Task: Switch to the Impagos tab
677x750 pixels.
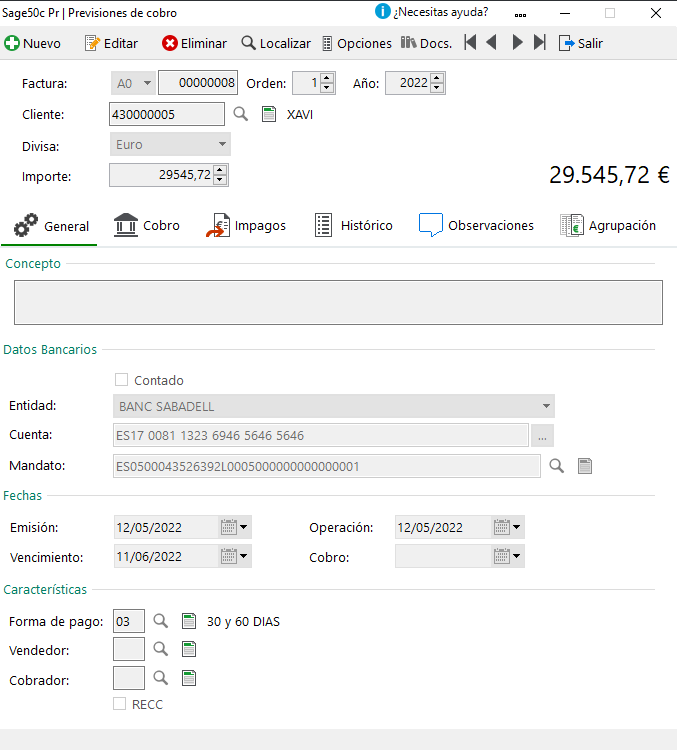Action: coord(246,225)
